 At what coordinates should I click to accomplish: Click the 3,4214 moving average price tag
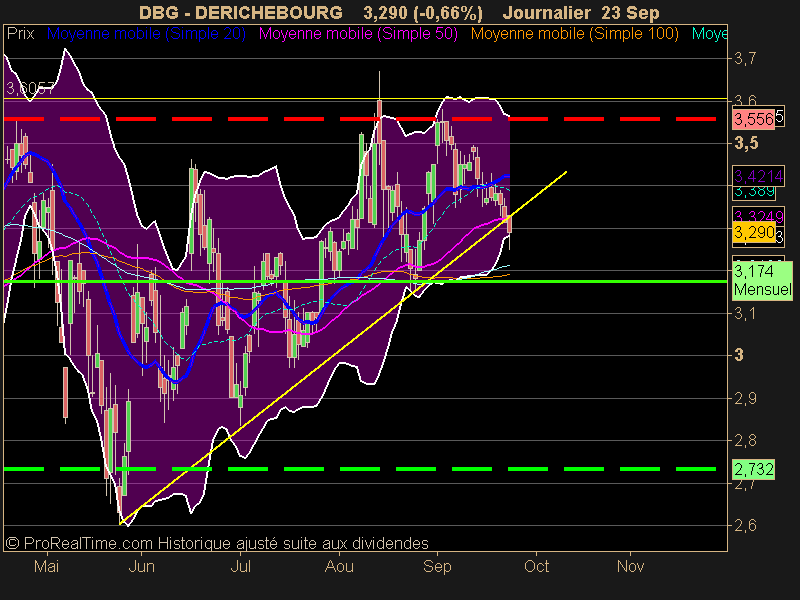click(758, 177)
